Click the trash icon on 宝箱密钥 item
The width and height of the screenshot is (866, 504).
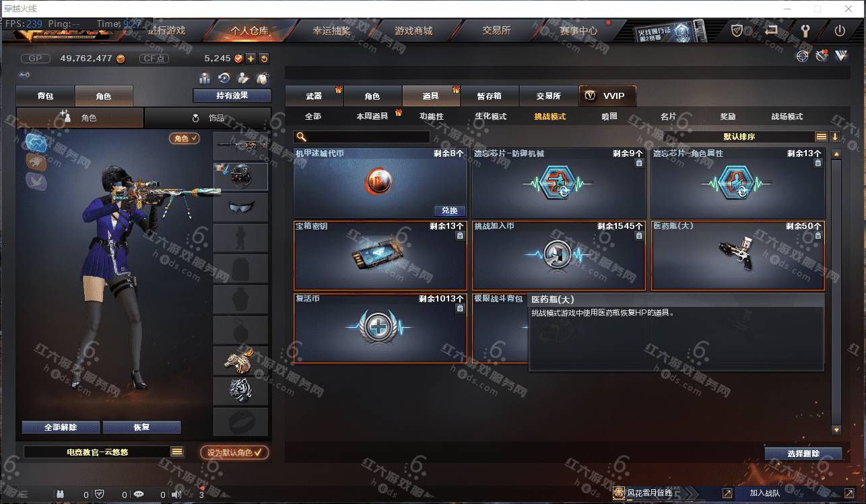click(x=460, y=236)
